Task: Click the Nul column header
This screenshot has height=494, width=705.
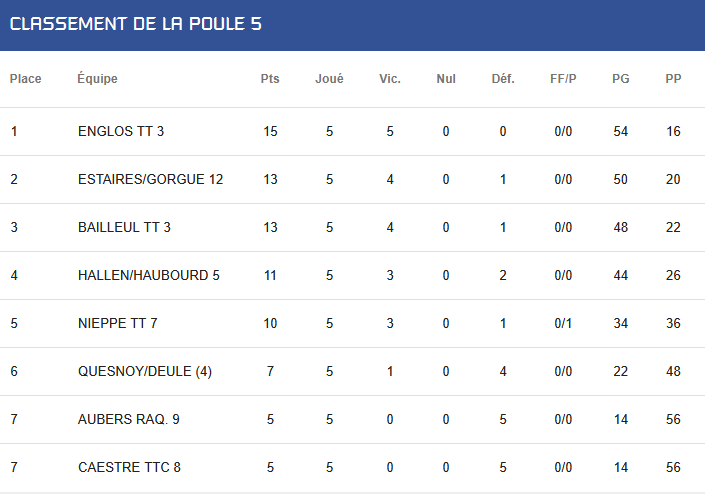Action: pos(446,79)
